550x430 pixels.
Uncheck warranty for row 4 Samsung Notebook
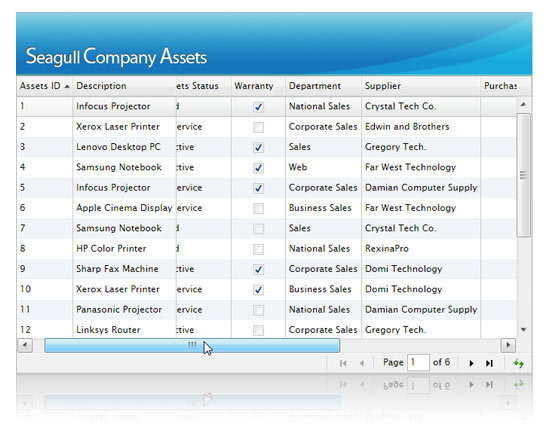259,168
